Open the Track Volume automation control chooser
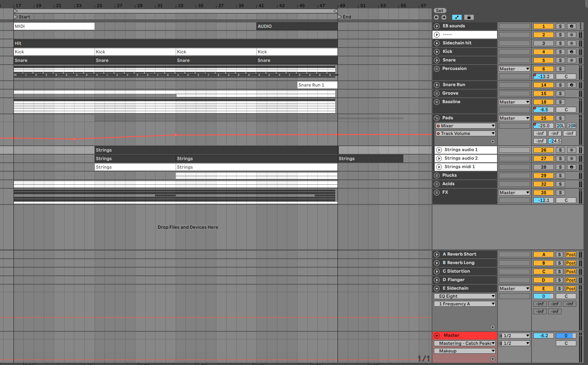Image resolution: width=588 pixels, height=365 pixels. [x=465, y=134]
